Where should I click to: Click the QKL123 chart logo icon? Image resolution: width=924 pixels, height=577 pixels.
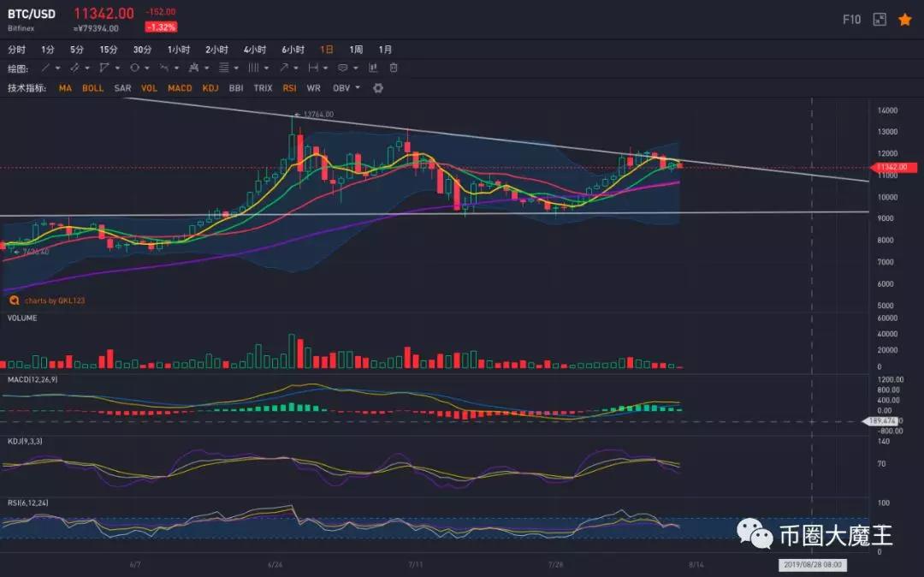(14, 300)
